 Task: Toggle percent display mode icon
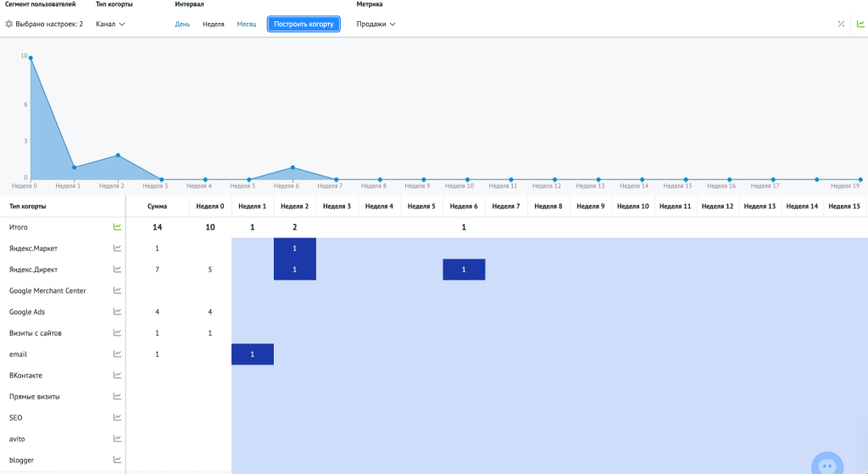[841, 24]
